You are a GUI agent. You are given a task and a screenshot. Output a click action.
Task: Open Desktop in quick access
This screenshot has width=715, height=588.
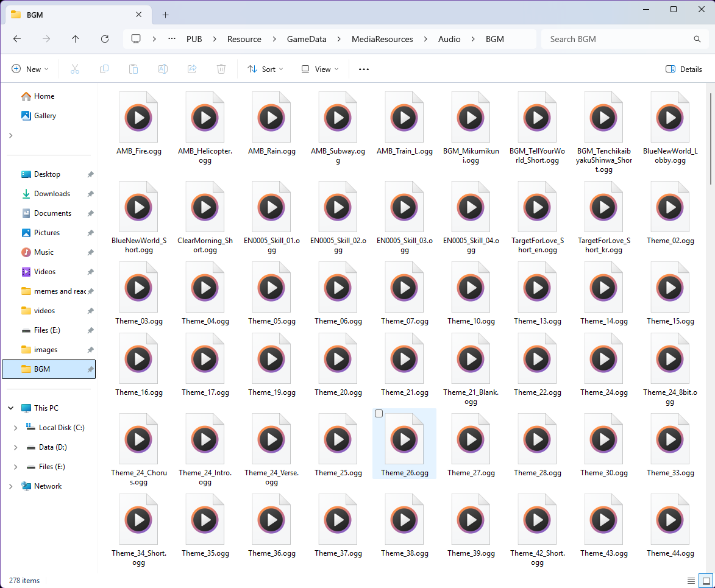point(48,174)
